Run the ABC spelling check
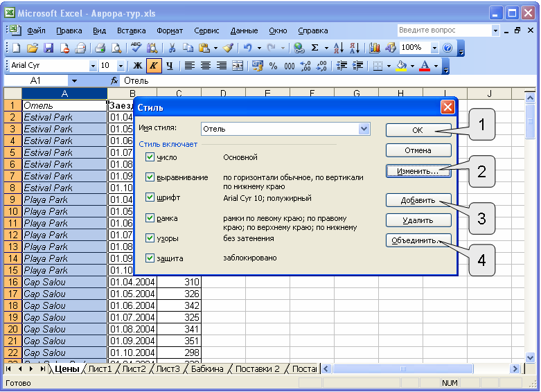This screenshot has height=392, width=541. pos(136,48)
